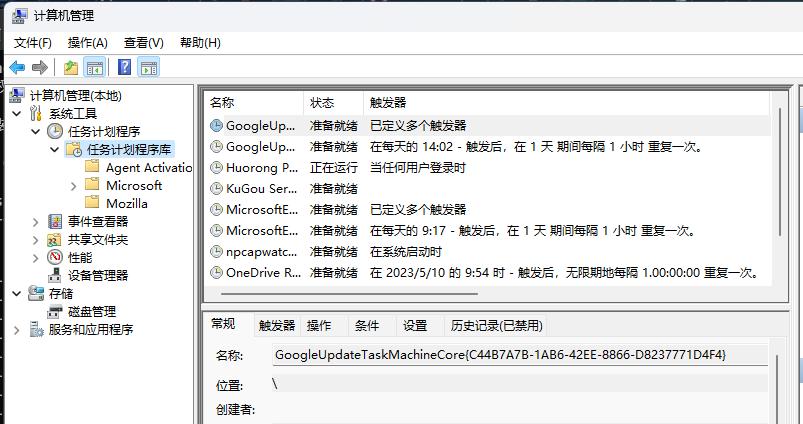803x424 pixels.
Task: Click the Computer Management app icon in title bar
Action: click(19, 16)
